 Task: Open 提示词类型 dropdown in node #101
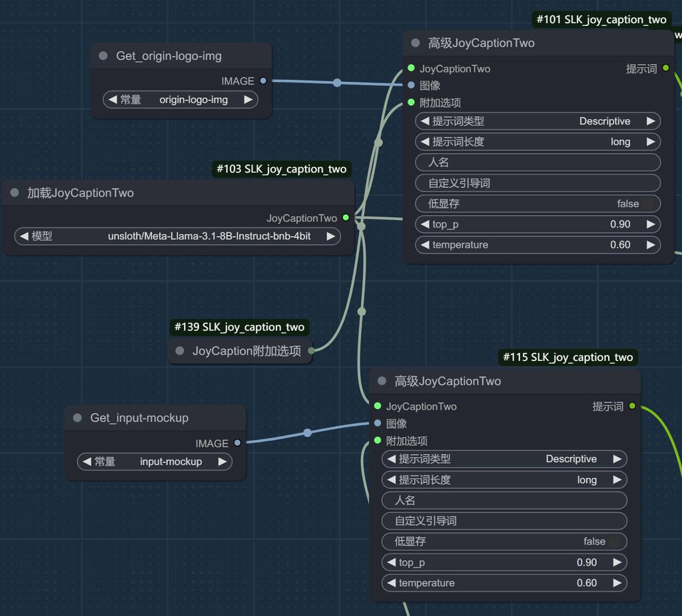(537, 121)
